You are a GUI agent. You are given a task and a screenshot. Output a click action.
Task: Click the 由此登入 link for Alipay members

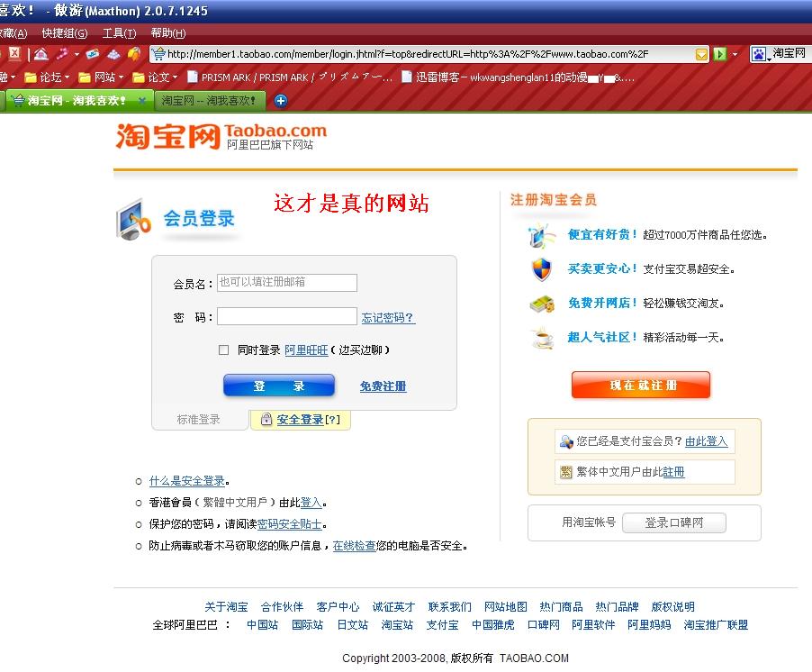pyautogui.click(x=707, y=441)
